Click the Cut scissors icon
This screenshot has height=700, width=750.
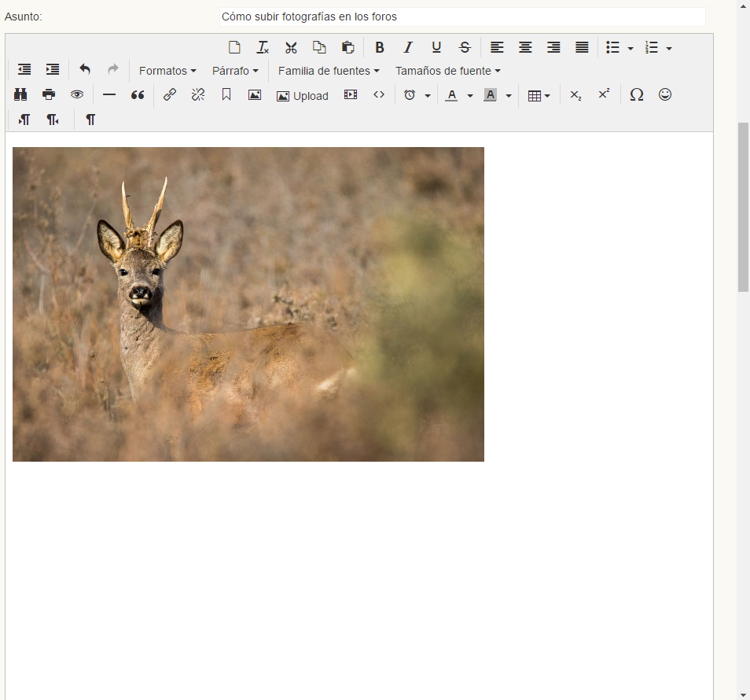291,47
